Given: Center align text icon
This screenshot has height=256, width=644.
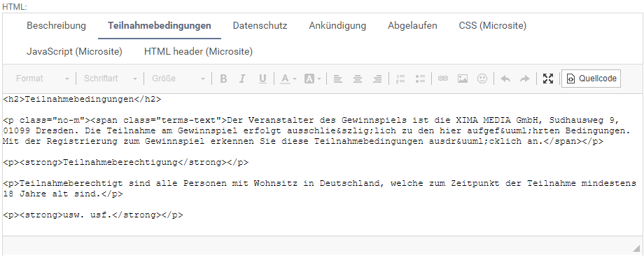Looking at the screenshot, I should tap(357, 79).
